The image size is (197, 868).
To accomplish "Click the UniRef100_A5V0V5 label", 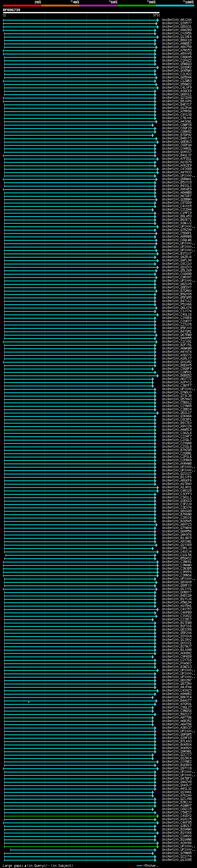I will [177, 54].
